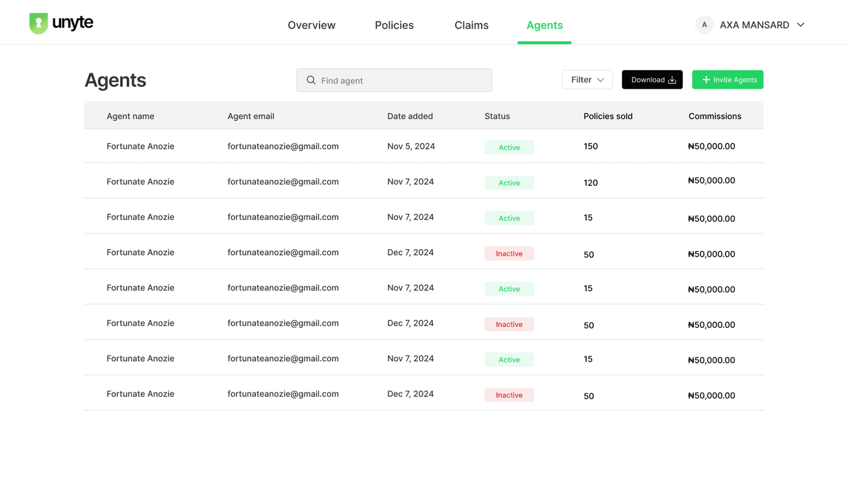
Task: Click the plus icon on Invite Agents
Action: pos(705,80)
